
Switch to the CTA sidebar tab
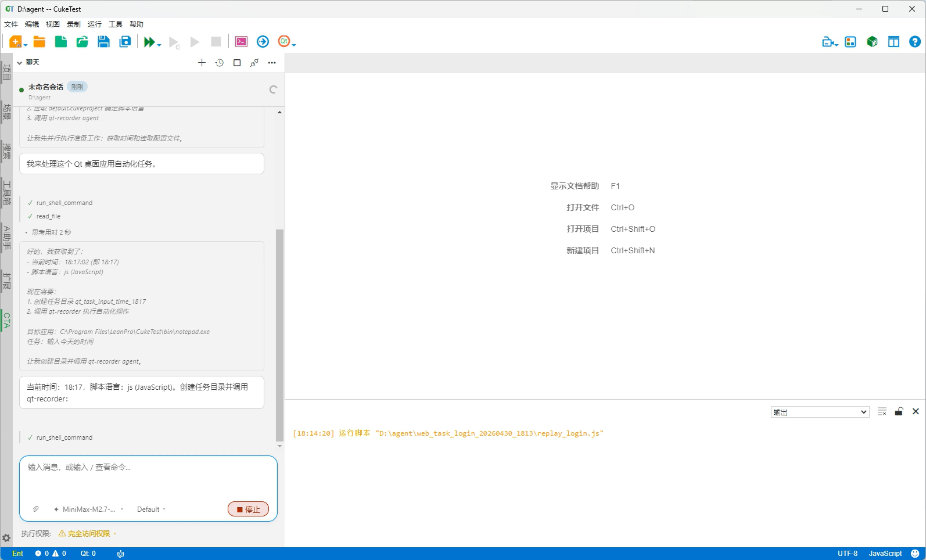6,320
